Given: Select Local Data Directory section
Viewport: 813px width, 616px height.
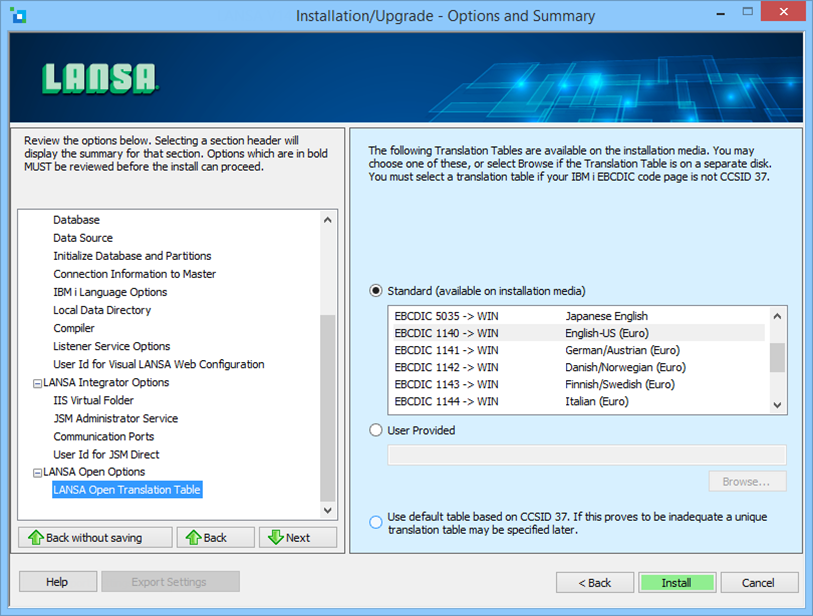Looking at the screenshot, I should coord(102,310).
